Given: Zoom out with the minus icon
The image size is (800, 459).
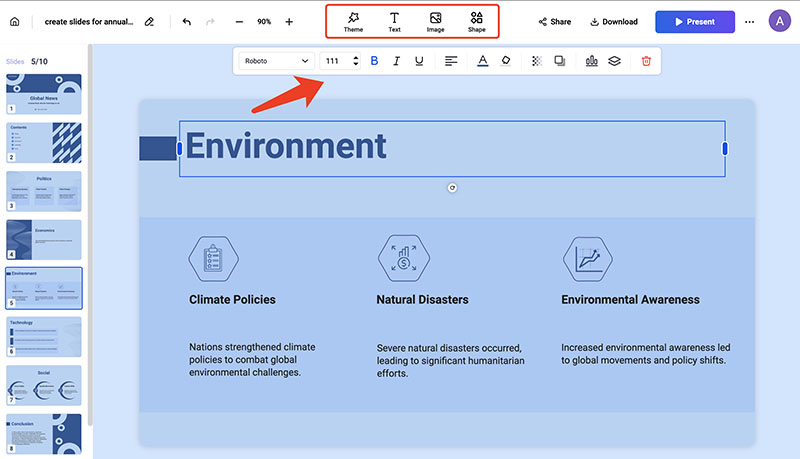Looking at the screenshot, I should pyautogui.click(x=239, y=21).
